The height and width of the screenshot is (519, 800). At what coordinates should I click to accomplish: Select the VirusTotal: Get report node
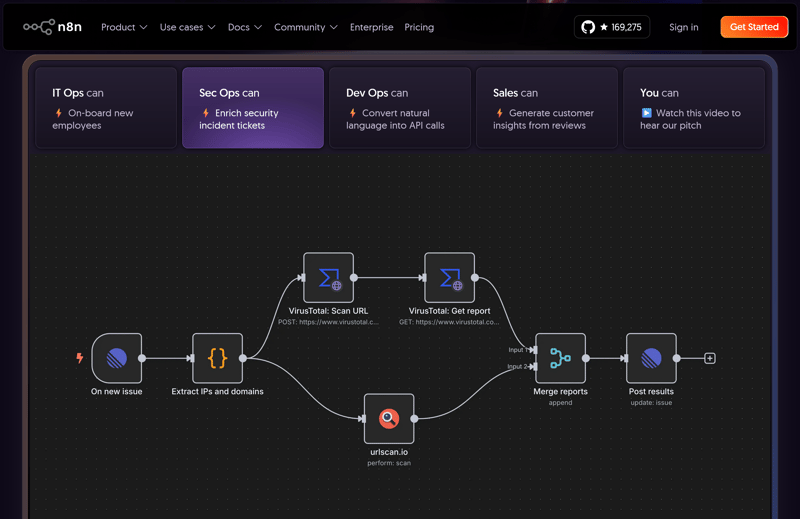[x=450, y=278]
